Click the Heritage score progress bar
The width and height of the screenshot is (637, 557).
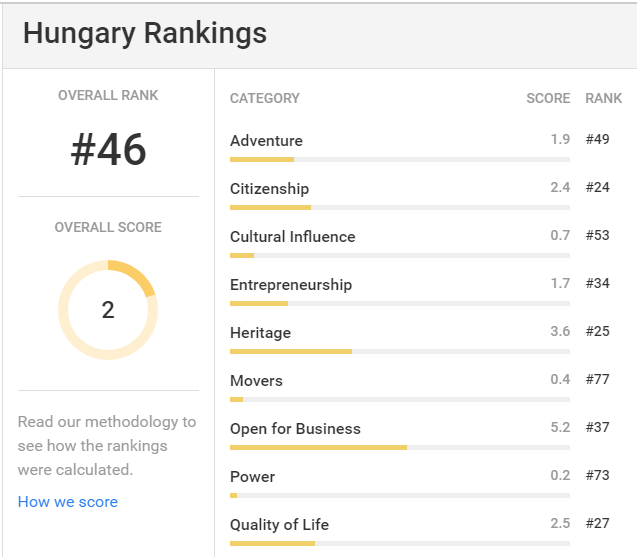click(x=399, y=351)
